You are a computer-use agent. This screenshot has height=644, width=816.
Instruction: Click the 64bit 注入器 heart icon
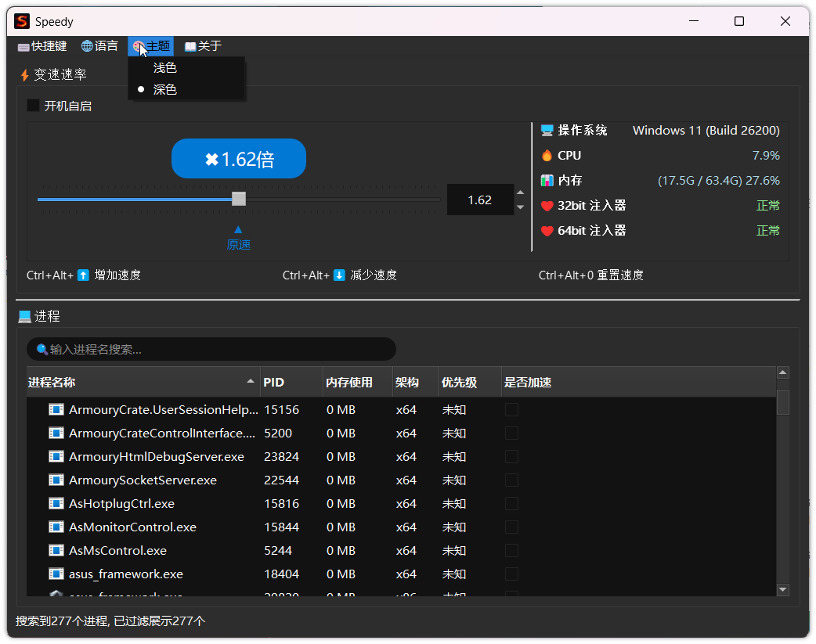[546, 230]
